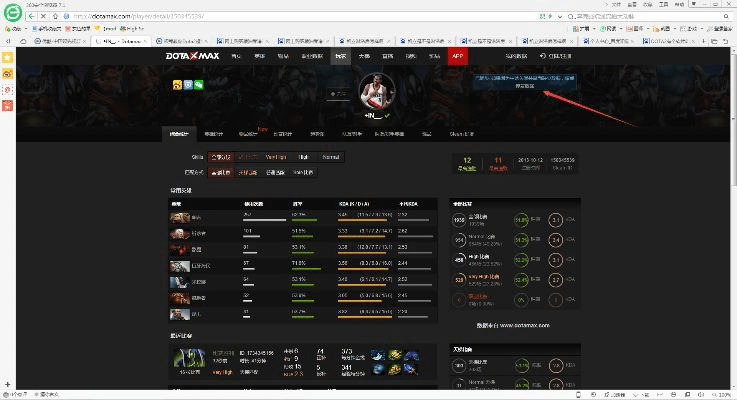
Task: Click the red APP button in navbar
Action: [458, 56]
